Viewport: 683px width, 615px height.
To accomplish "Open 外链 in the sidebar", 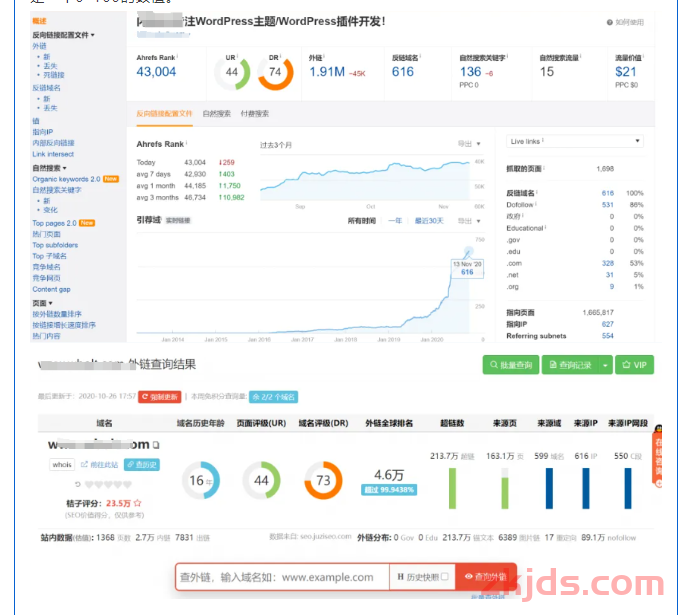I will [39, 46].
